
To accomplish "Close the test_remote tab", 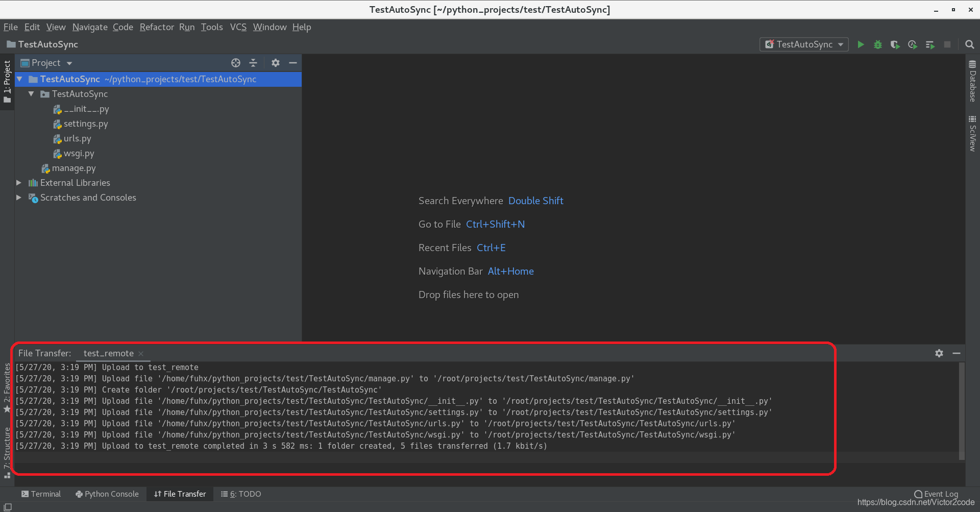I will (141, 354).
